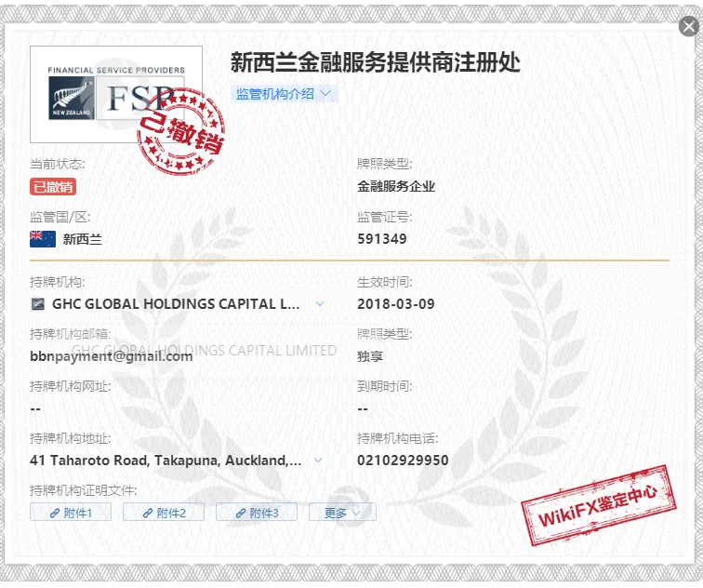
Task: Expand the full GHC Global Holdings company name
Action: [320, 304]
